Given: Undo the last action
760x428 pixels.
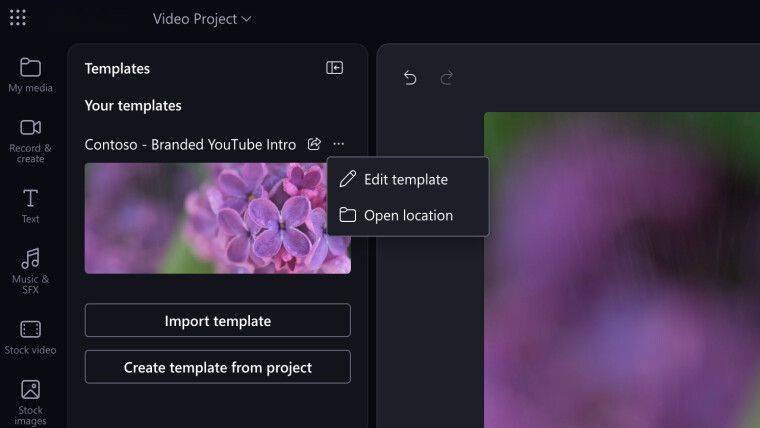Looking at the screenshot, I should pos(410,78).
